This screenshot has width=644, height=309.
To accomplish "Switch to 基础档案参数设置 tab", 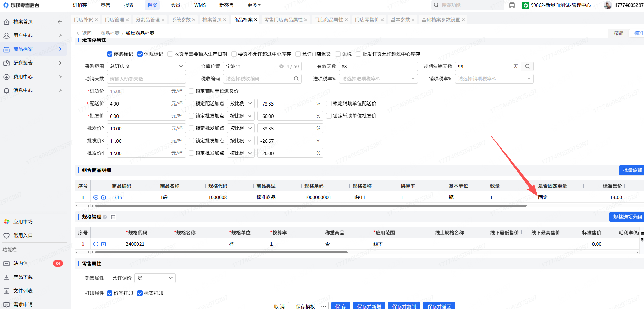I will (441, 20).
